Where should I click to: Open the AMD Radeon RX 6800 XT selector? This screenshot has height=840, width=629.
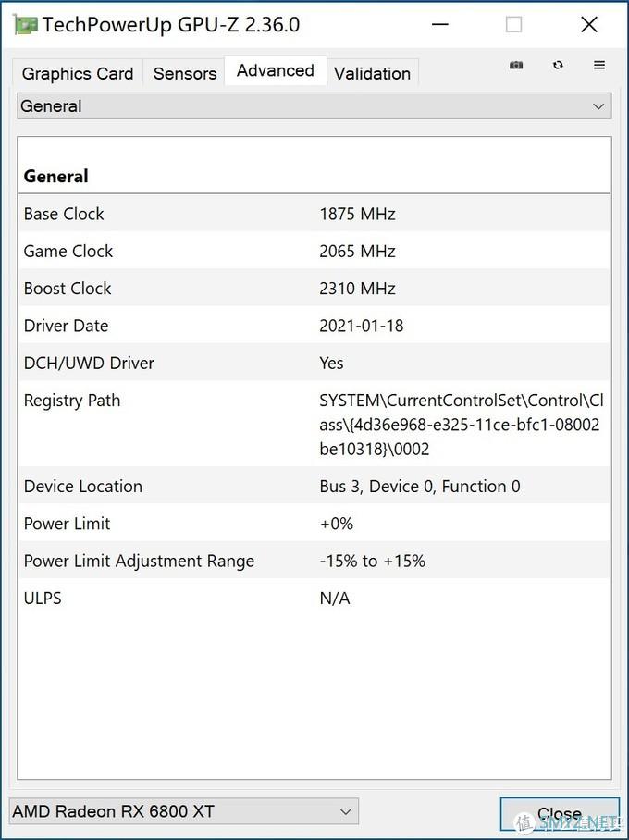pyautogui.click(x=184, y=811)
